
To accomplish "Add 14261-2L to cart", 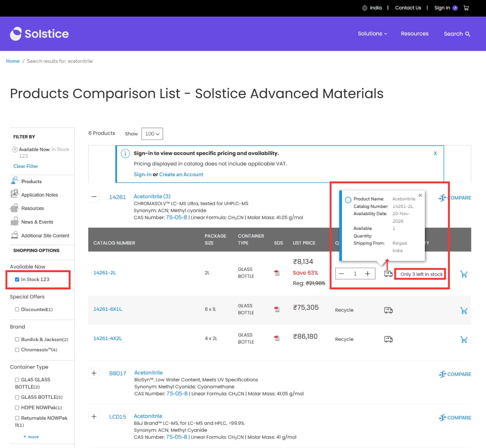I will coord(464,274).
